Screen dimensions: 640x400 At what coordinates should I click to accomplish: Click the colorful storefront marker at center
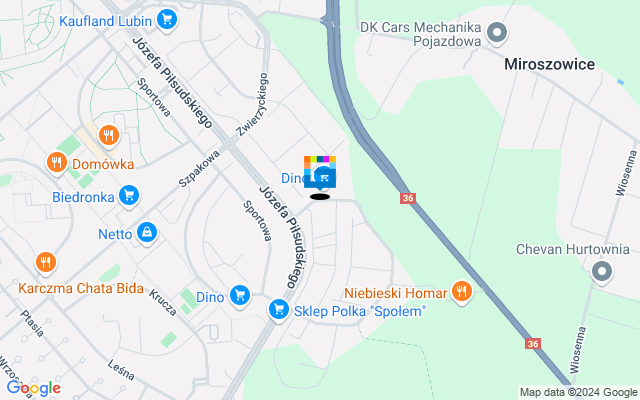click(320, 172)
